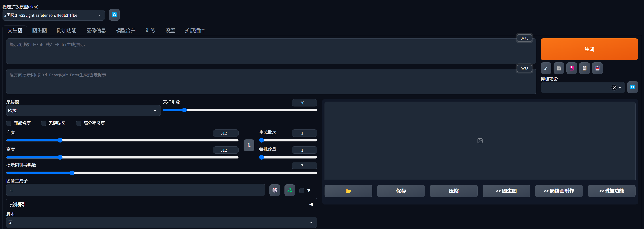The height and width of the screenshot is (229, 644).
Task: Swap width and height values
Action: pos(249,145)
